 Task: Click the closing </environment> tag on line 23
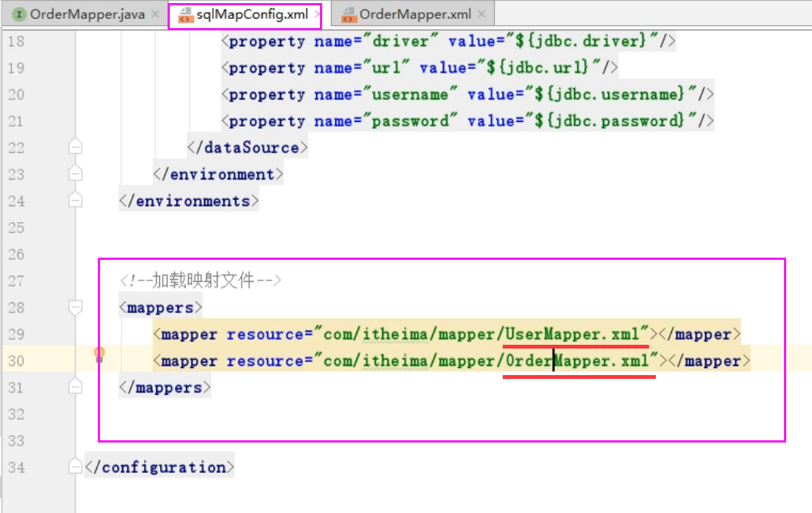[x=218, y=174]
